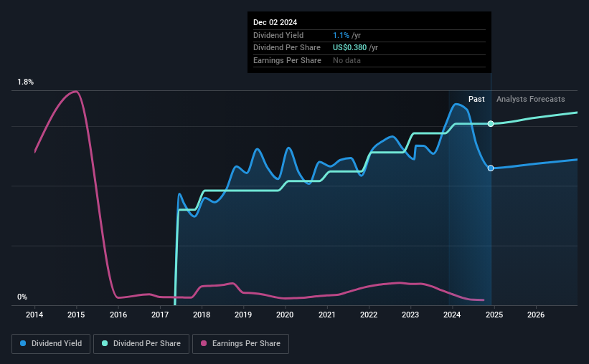The image size is (589, 364).
Task: Click the pink Earnings Per Share legend dot
Action: 204,343
